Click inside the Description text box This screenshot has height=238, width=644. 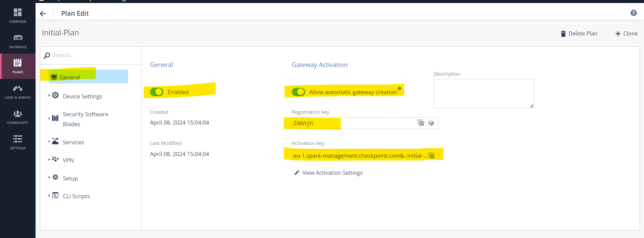pos(483,94)
